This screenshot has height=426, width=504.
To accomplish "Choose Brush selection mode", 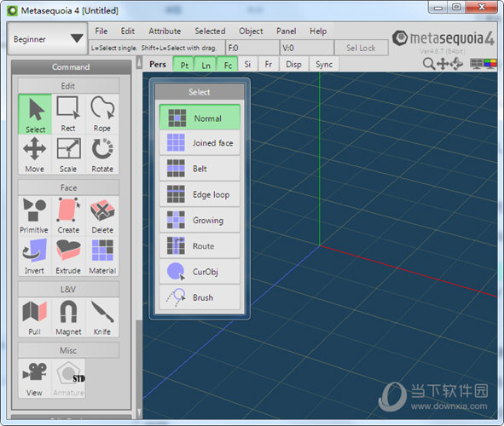I will (x=200, y=297).
